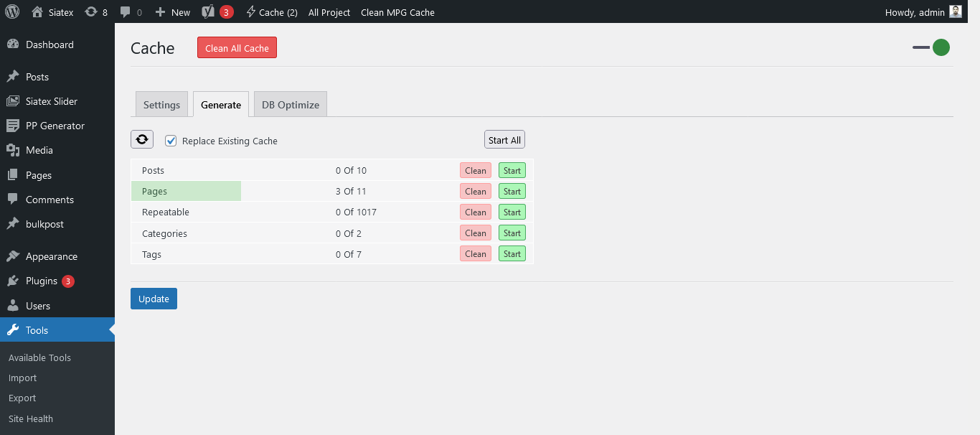
Task: Click the admin avatar image
Action: 955,11
